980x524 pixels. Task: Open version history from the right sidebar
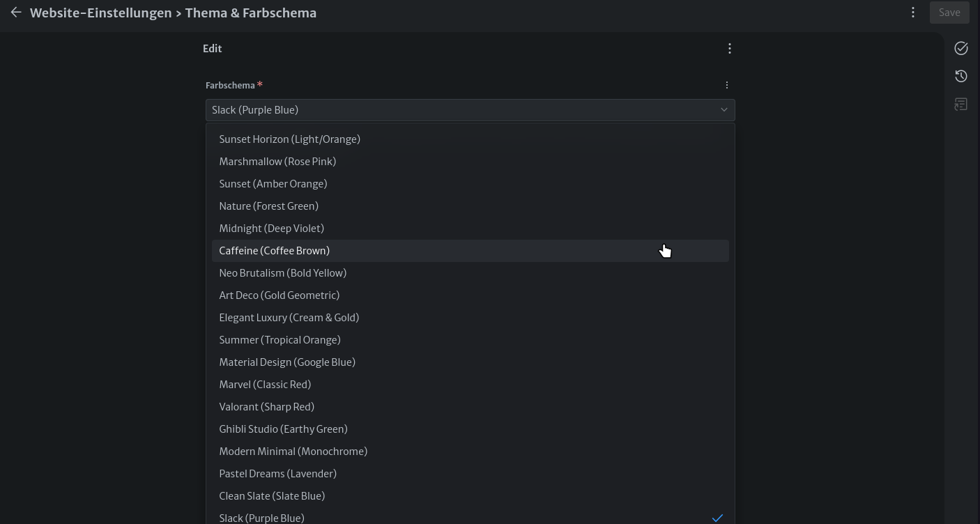(x=960, y=75)
